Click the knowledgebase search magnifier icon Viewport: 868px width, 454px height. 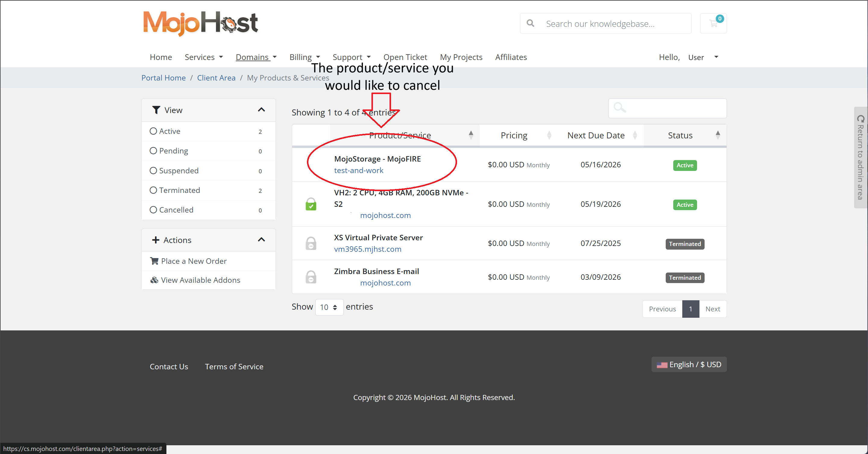point(530,24)
